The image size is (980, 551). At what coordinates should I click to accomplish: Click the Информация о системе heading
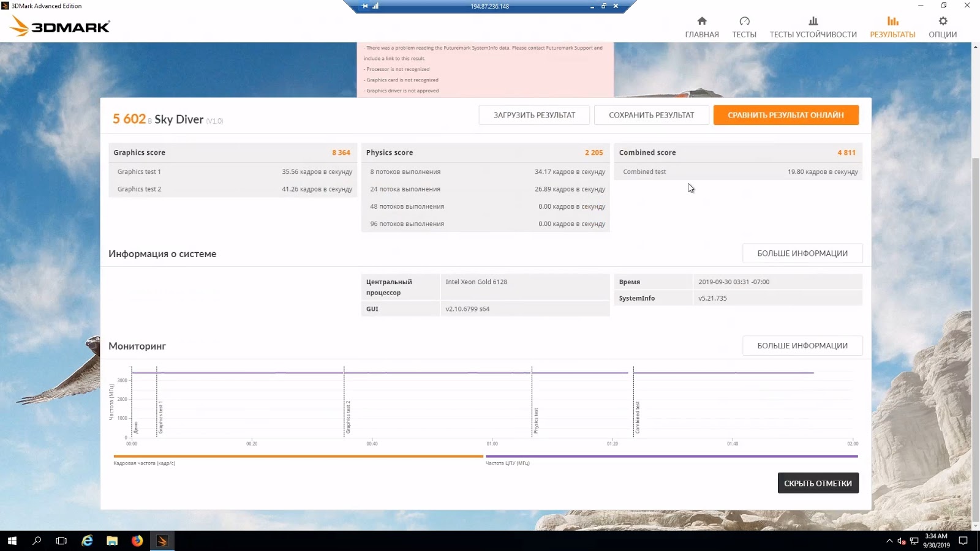coord(162,253)
